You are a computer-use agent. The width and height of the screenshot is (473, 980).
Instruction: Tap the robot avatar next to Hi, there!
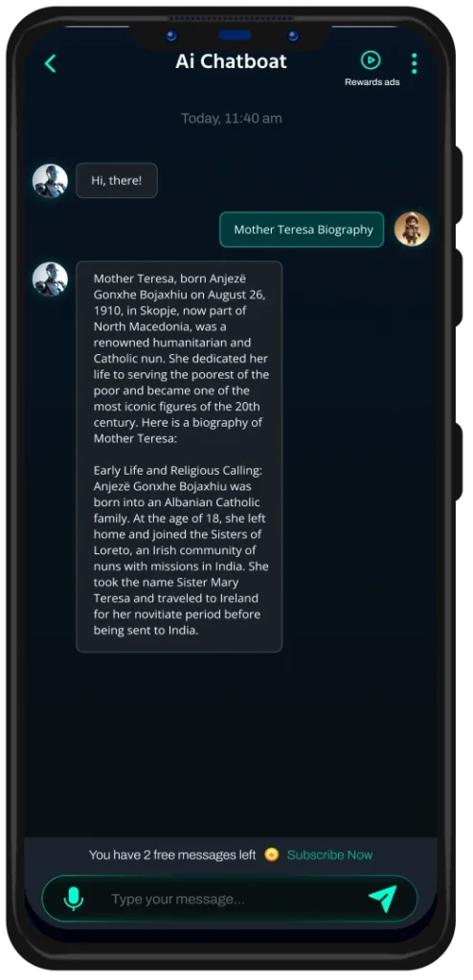[50, 181]
